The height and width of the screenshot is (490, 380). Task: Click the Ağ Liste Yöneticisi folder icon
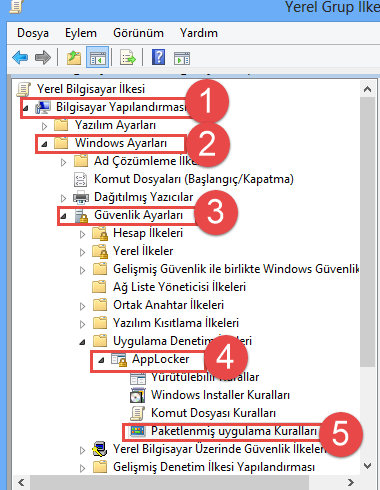(99, 287)
